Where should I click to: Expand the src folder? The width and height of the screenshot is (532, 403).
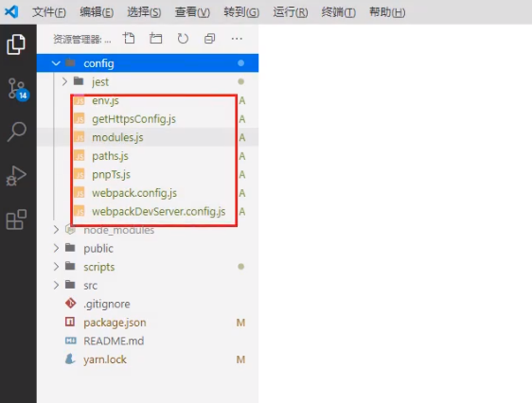point(148,286)
